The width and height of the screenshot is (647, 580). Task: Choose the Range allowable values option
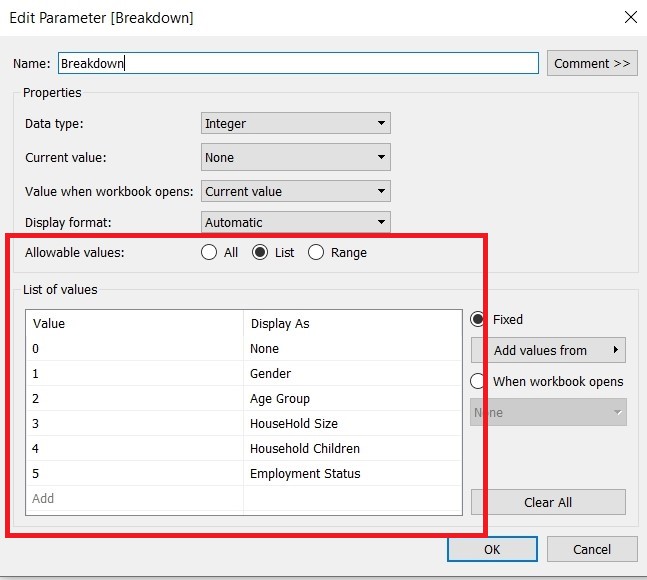(x=317, y=253)
